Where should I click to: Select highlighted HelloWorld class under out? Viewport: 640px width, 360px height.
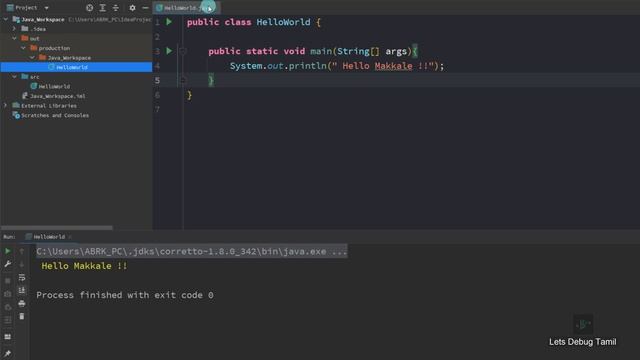(76, 67)
